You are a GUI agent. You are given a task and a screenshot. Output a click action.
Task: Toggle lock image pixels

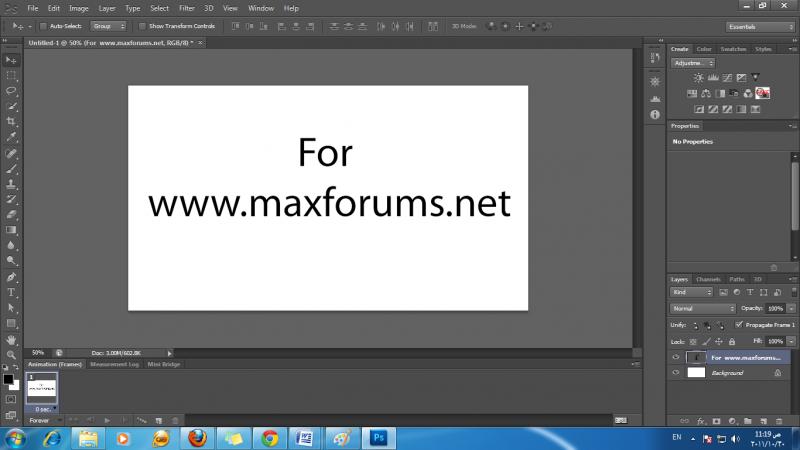(x=706, y=342)
